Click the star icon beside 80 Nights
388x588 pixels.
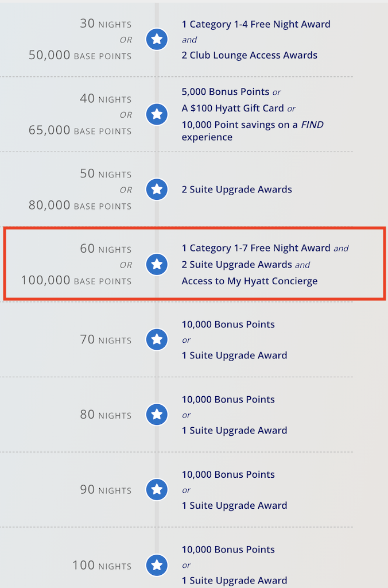(157, 415)
